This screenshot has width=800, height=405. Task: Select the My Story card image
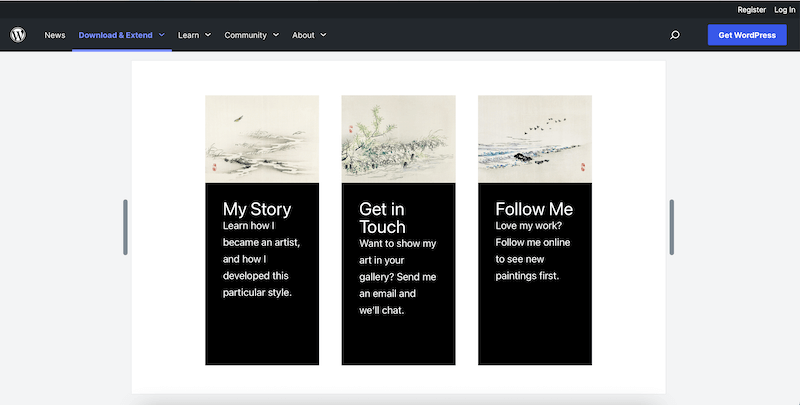tap(262, 139)
